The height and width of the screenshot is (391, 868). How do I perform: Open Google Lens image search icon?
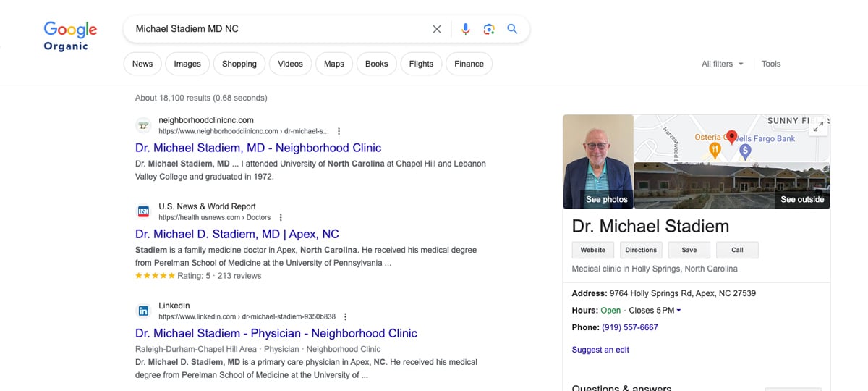pyautogui.click(x=489, y=29)
